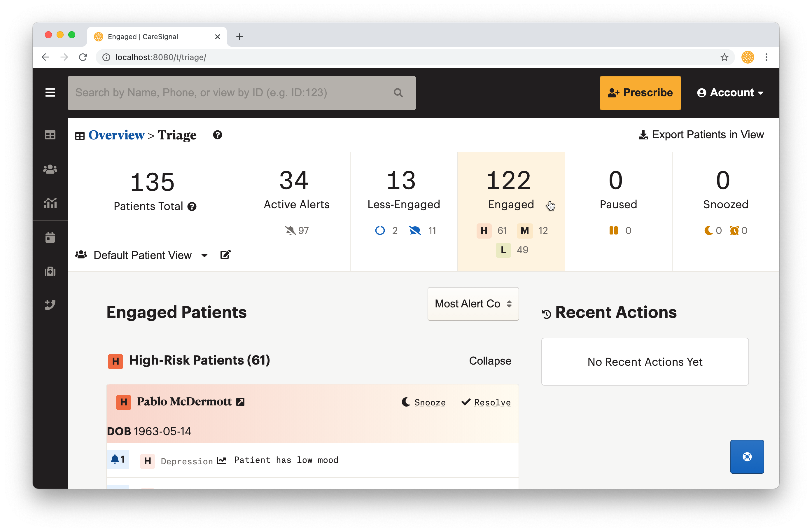
Task: Open the Chrome three-dot menu
Action: point(766,57)
